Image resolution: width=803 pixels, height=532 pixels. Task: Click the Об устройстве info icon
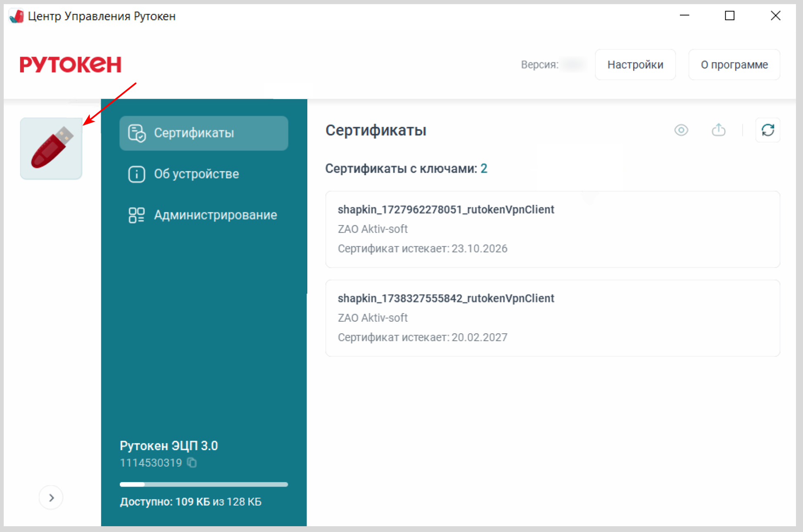137,174
